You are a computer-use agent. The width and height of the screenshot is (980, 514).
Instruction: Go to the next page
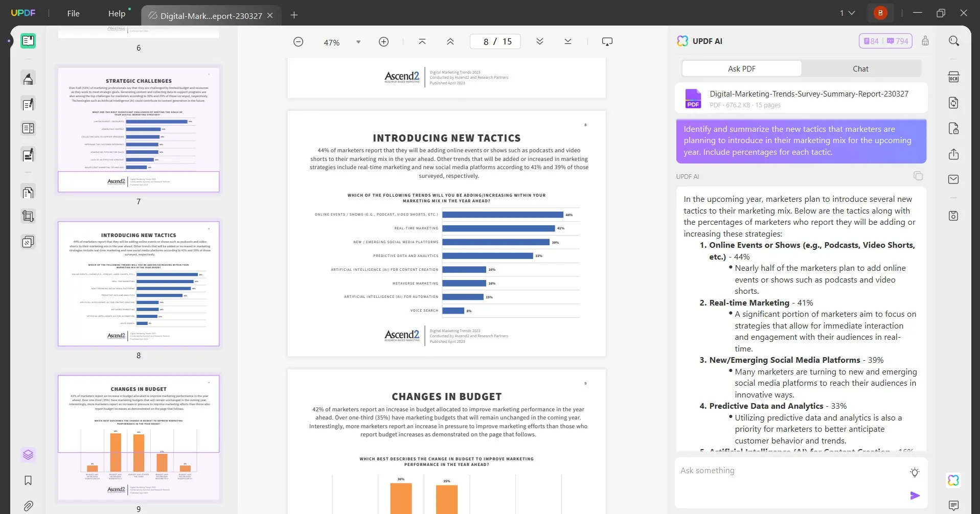coord(540,42)
